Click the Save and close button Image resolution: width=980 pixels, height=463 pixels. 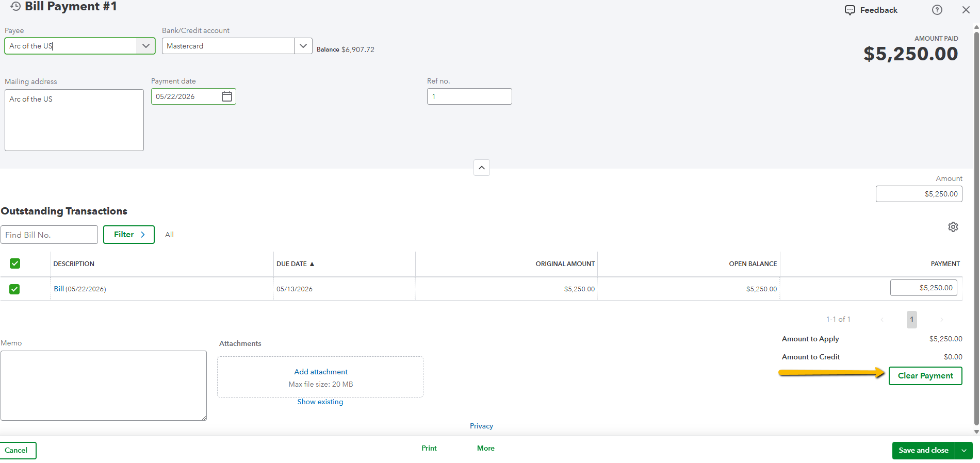923,451
